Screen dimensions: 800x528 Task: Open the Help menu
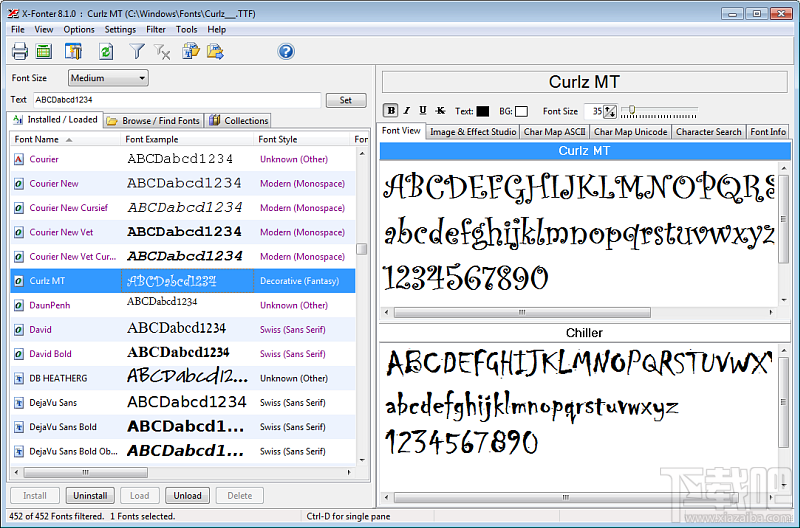[x=216, y=30]
